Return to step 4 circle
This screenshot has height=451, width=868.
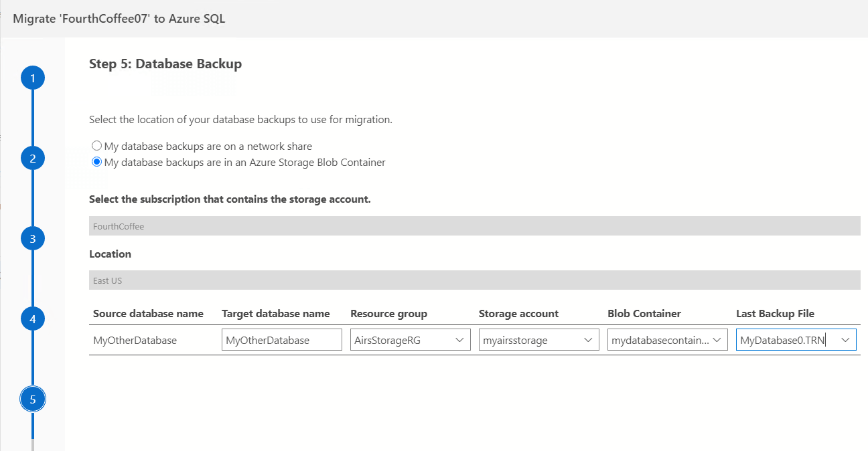point(32,319)
